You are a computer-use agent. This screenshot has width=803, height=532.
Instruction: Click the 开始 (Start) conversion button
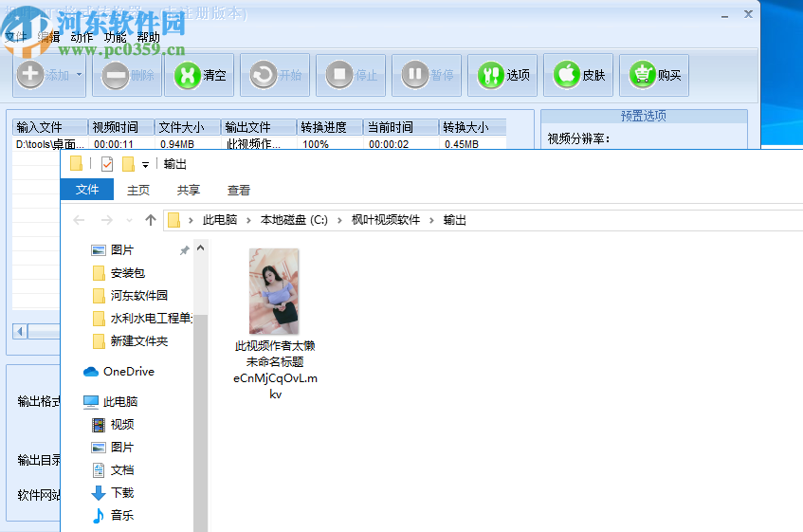(x=276, y=75)
